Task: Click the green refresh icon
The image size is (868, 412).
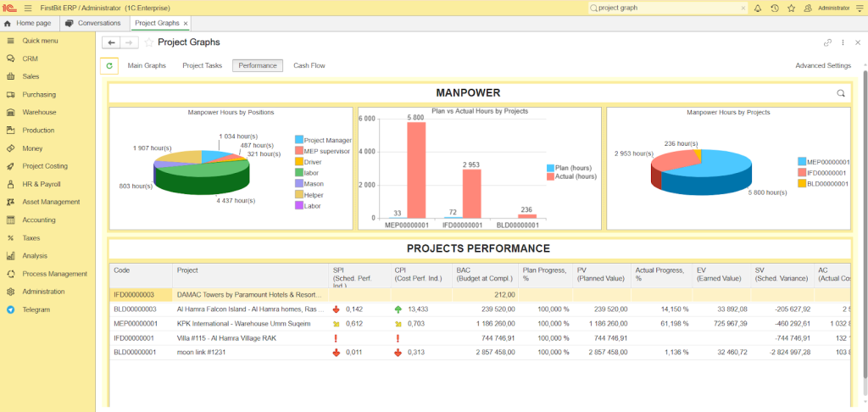Action: (x=109, y=65)
